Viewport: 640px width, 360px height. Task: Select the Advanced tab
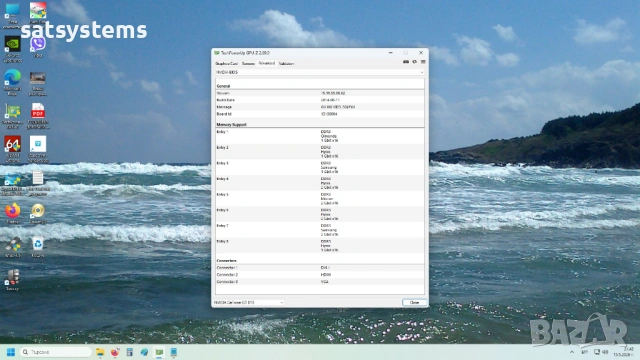267,63
